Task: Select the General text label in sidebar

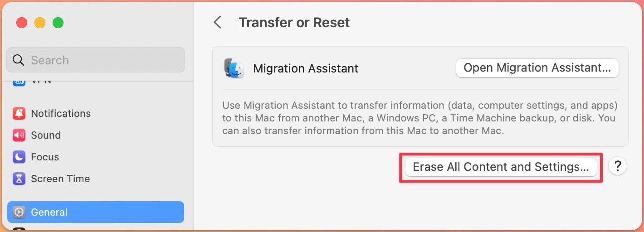Action: pyautogui.click(x=49, y=212)
